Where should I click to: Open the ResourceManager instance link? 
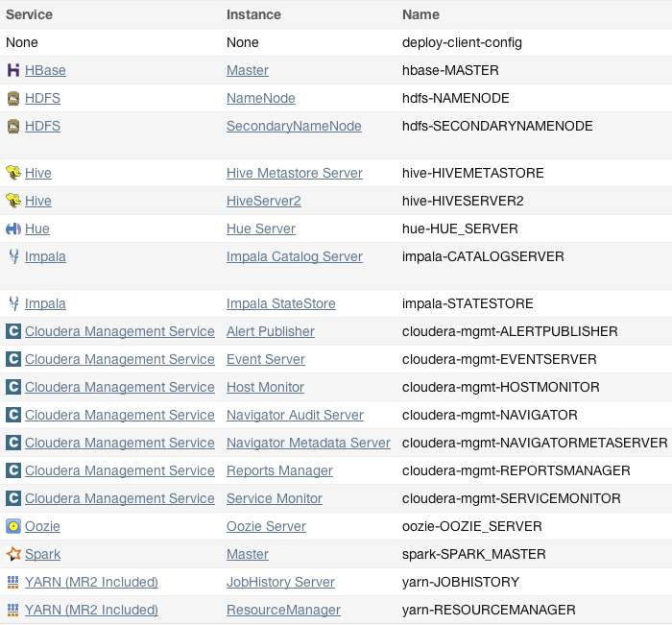(x=283, y=610)
